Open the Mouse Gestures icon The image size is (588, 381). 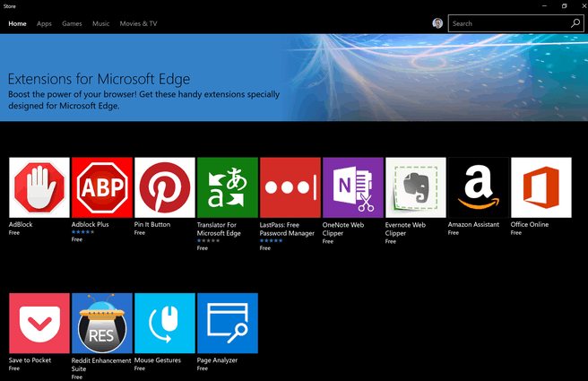click(165, 324)
